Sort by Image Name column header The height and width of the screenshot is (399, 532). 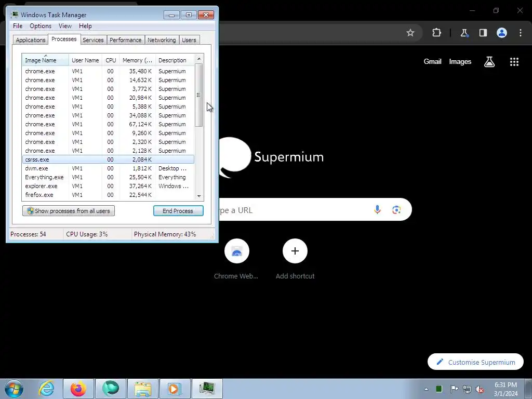click(x=46, y=60)
